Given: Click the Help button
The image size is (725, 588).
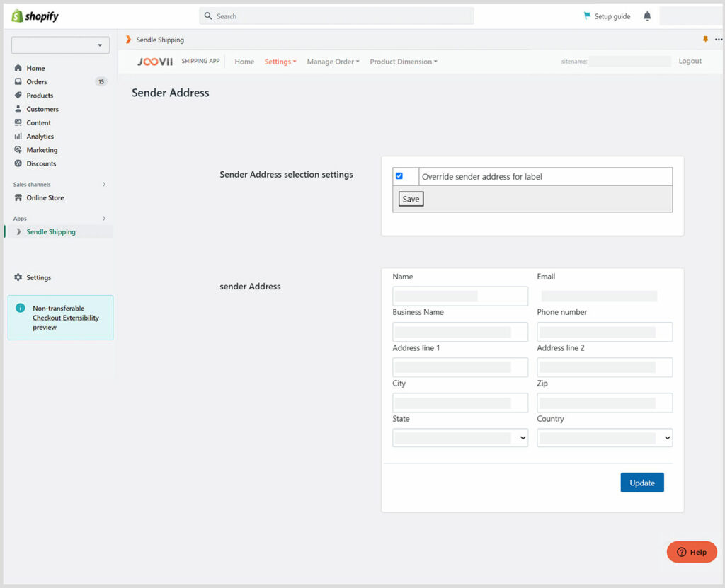Looking at the screenshot, I should pyautogui.click(x=692, y=552).
